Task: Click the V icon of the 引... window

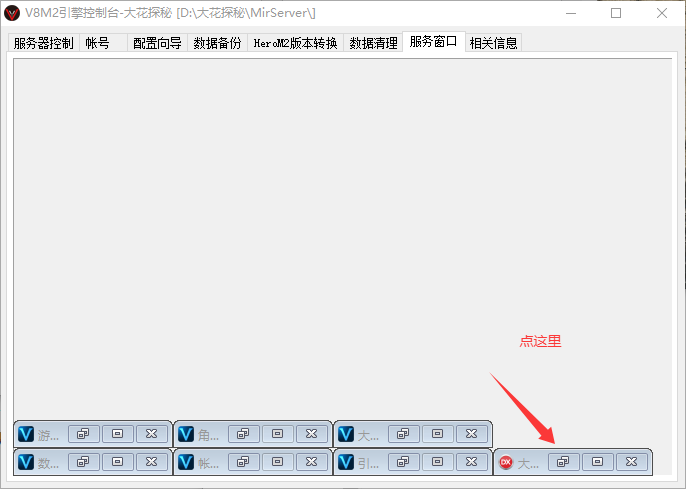Action: (x=346, y=462)
